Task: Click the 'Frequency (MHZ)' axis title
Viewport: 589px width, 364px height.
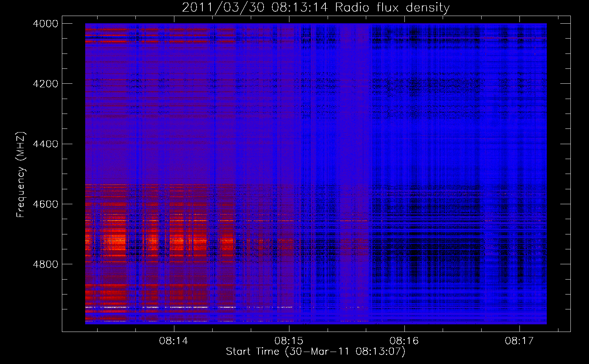Action: click(x=21, y=175)
